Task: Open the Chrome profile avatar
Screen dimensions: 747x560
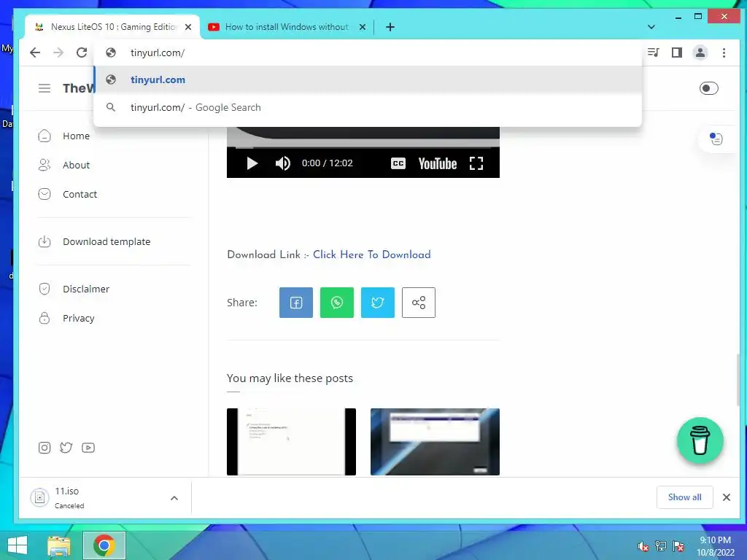Action: (x=700, y=52)
